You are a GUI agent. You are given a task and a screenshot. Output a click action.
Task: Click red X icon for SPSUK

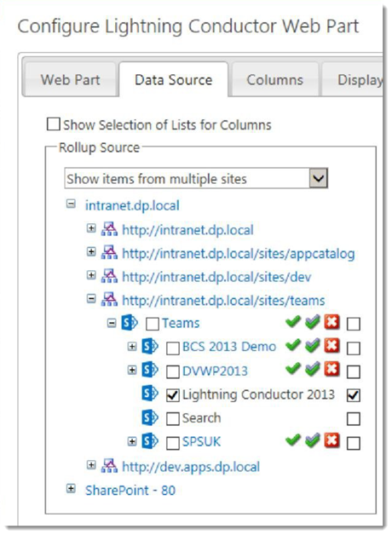coord(332,440)
